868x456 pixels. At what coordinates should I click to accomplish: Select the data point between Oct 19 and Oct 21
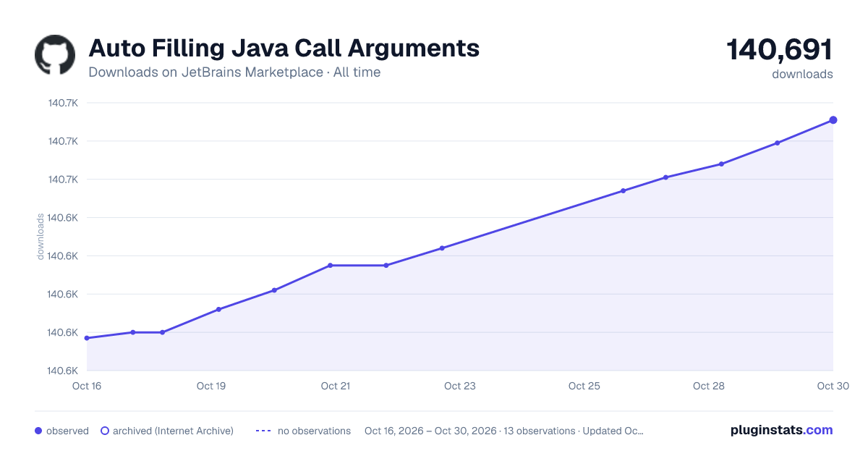click(x=274, y=290)
